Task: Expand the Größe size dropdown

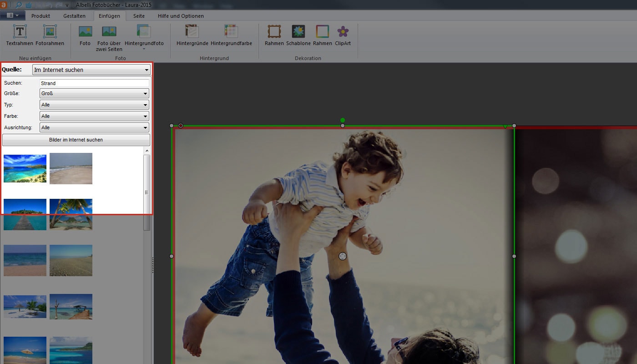Action: pos(94,94)
